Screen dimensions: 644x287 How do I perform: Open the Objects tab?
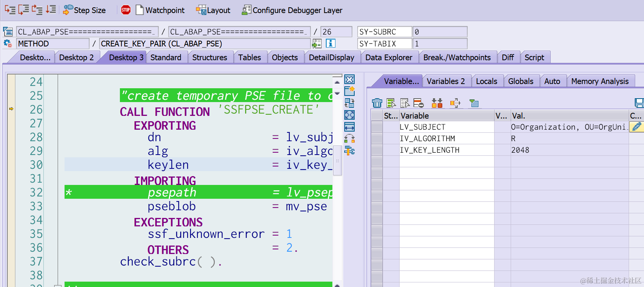point(285,58)
